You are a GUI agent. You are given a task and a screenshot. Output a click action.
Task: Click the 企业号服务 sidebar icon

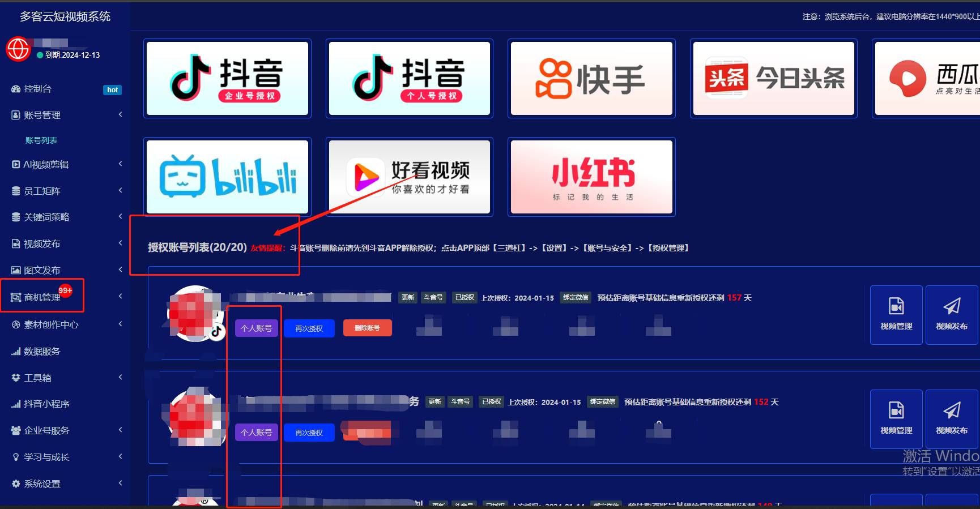[x=16, y=430]
